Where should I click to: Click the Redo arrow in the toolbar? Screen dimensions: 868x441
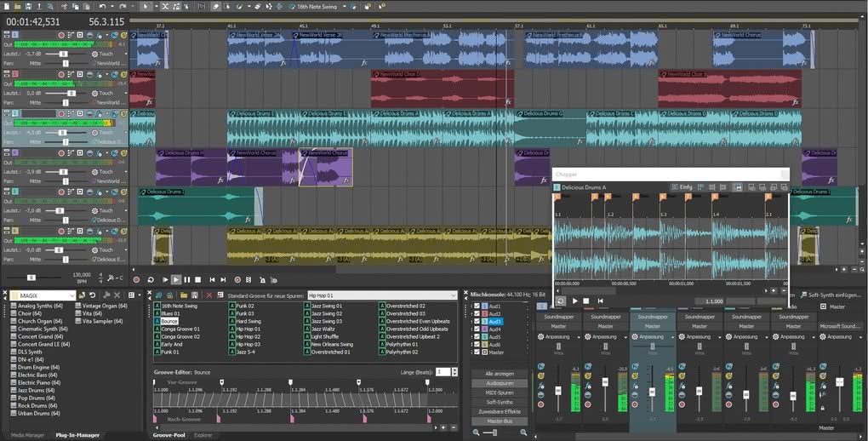point(123,6)
